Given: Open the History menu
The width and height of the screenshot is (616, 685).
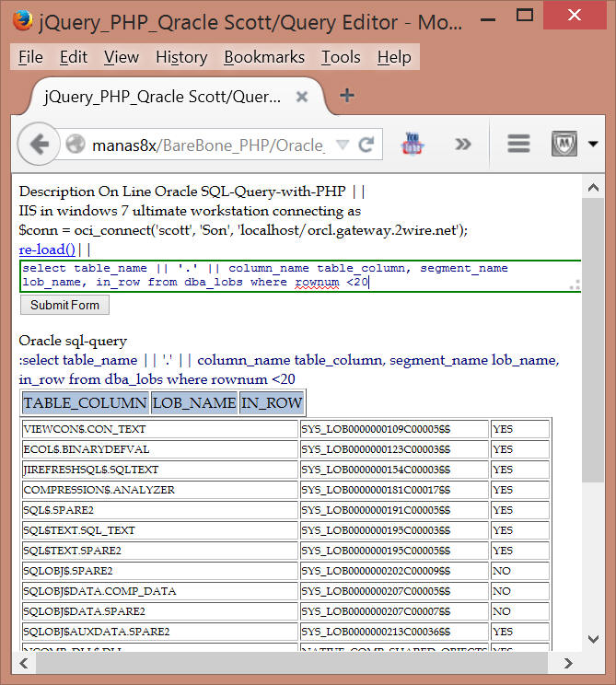Looking at the screenshot, I should (x=180, y=57).
